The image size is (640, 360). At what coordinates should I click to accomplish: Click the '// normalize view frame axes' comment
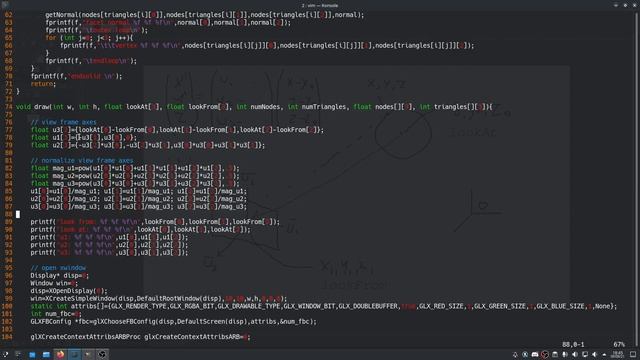[x=82, y=160]
